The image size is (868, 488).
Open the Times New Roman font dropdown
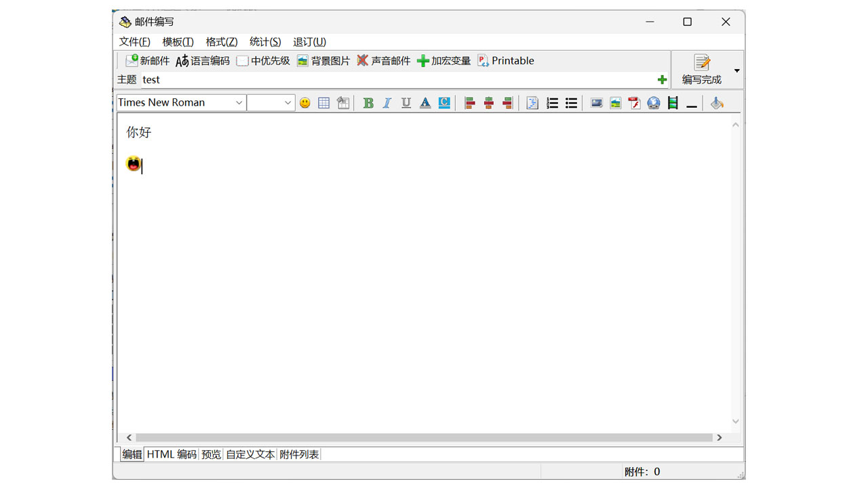180,102
